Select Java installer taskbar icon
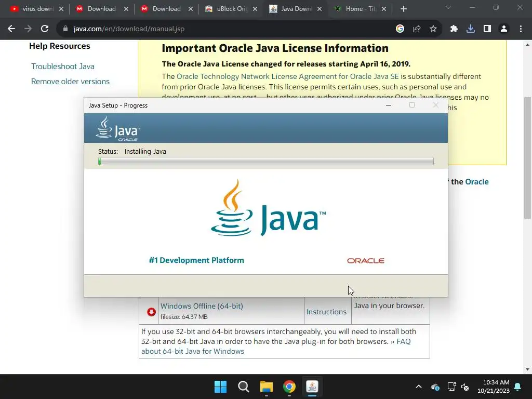The image size is (532, 399). point(312,387)
